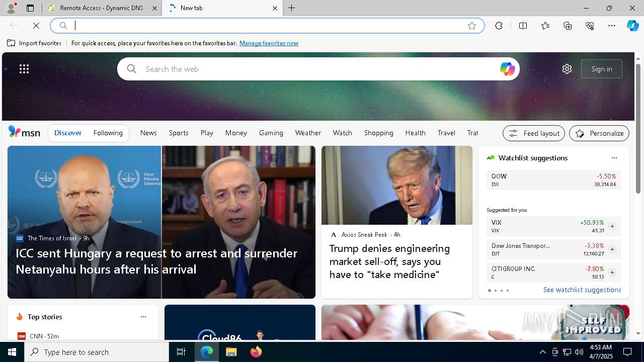
Task: Open Feed layout options
Action: [x=534, y=133]
